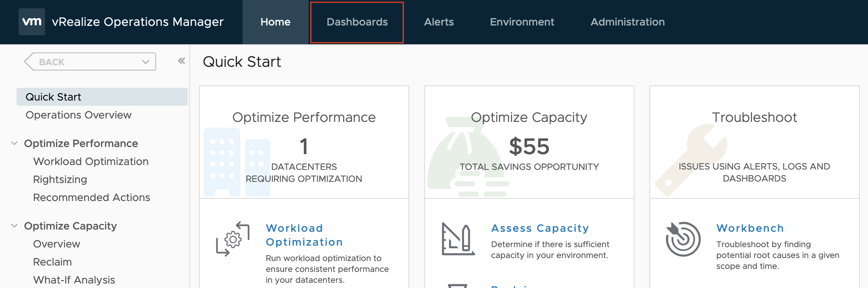This screenshot has height=288, width=868.
Task: Open the BACK navigation dropdown
Action: 90,61
